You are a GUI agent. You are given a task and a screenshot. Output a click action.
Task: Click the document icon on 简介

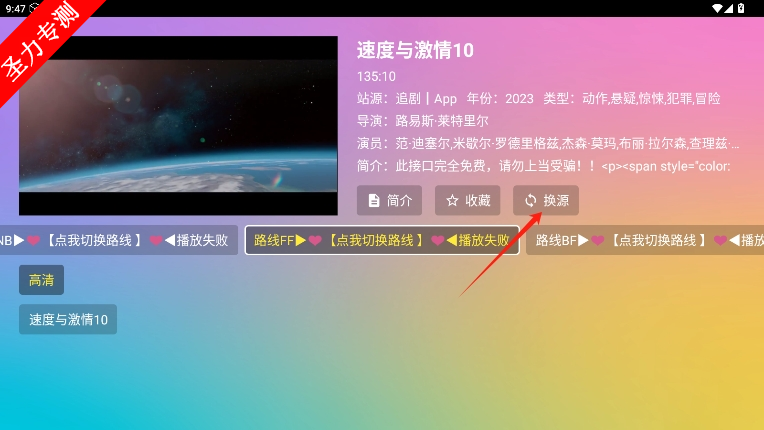pos(374,201)
